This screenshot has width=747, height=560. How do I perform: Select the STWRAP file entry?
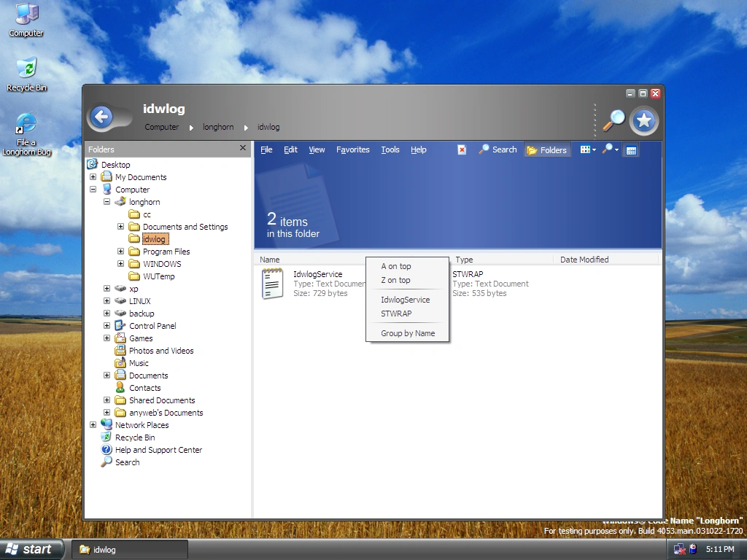(x=490, y=284)
